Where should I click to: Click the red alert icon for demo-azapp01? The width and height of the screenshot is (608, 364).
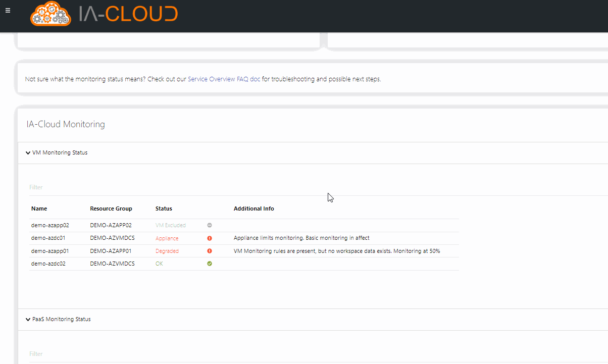(x=210, y=251)
